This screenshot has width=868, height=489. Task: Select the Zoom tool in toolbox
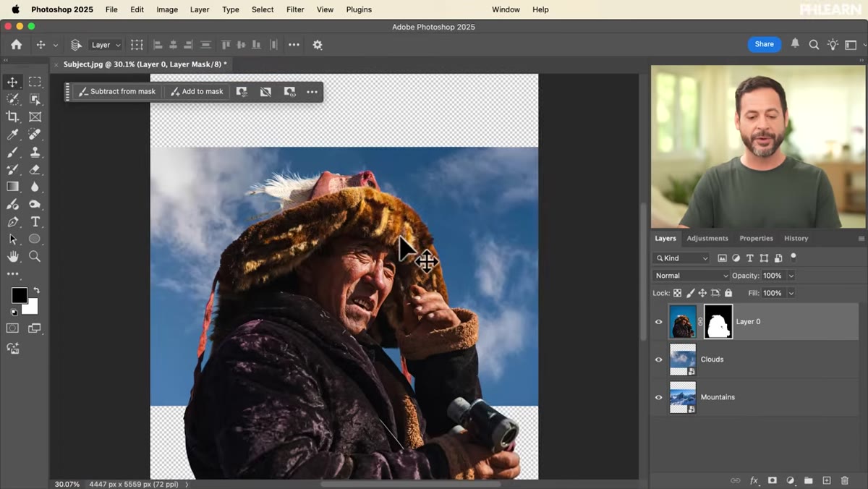[35, 257]
